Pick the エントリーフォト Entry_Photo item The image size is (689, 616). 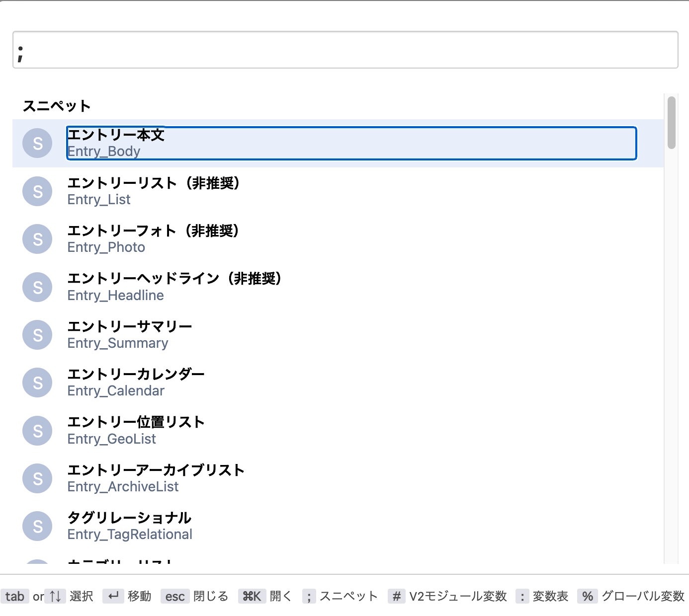pos(338,239)
